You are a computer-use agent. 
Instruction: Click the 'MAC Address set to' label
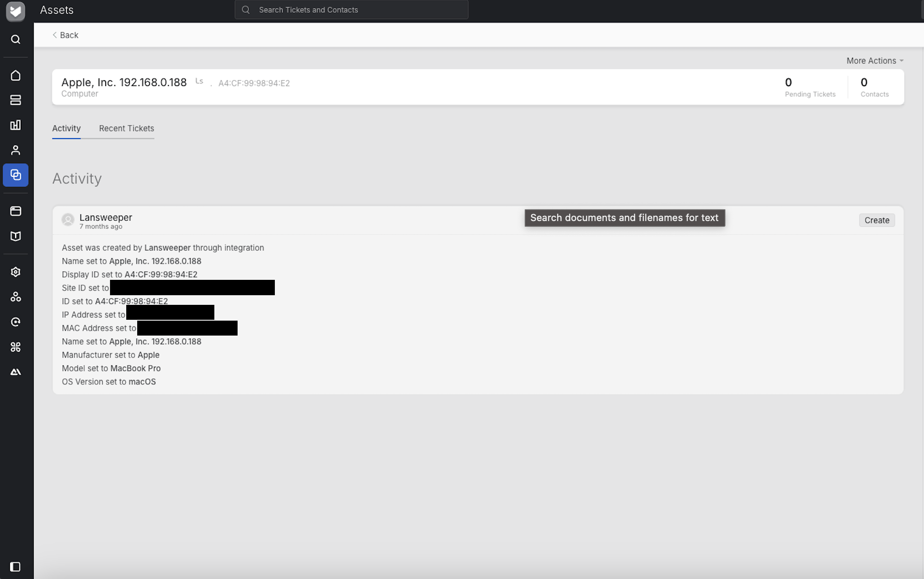(x=99, y=328)
